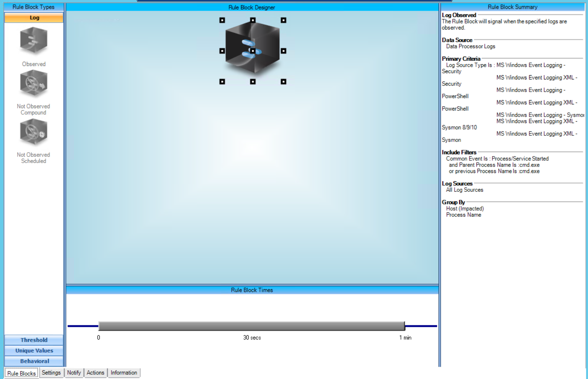
Task: Select the Rule Blocks tab
Action: (21, 373)
